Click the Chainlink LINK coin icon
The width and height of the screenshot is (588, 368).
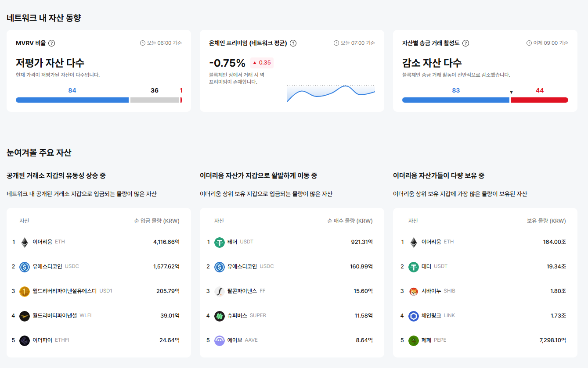pyautogui.click(x=413, y=315)
